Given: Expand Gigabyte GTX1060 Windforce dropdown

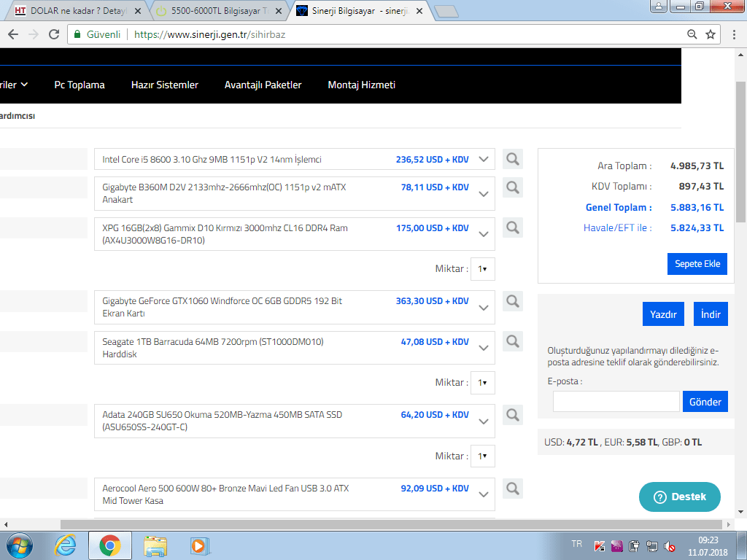Looking at the screenshot, I should (483, 308).
